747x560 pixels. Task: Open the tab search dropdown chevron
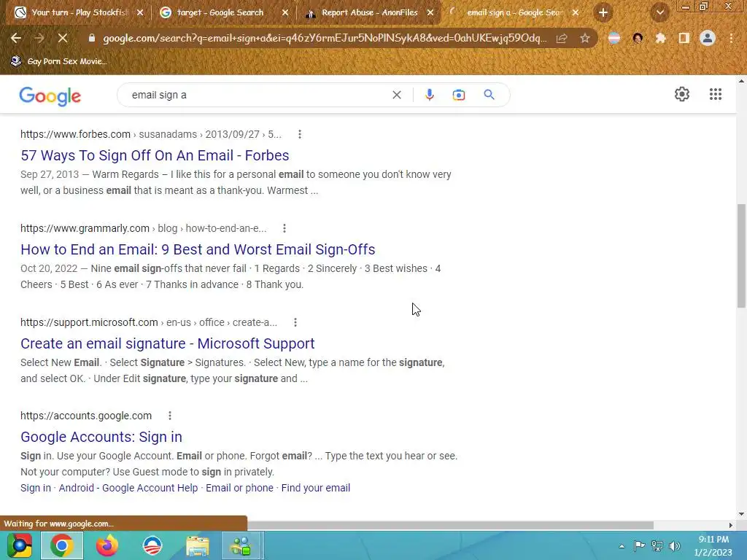(x=659, y=13)
